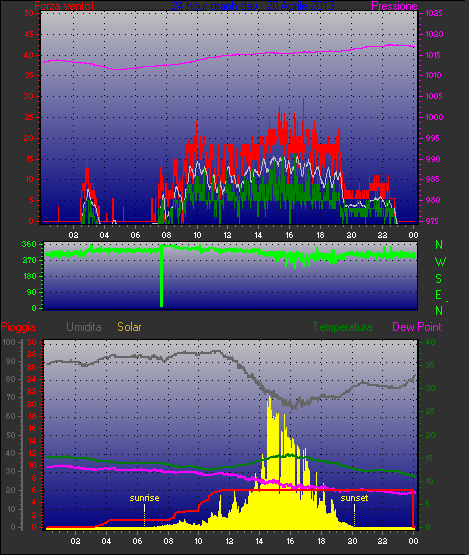Click the red 26 on rain axis
The image size is (469, 555).
point(32,367)
